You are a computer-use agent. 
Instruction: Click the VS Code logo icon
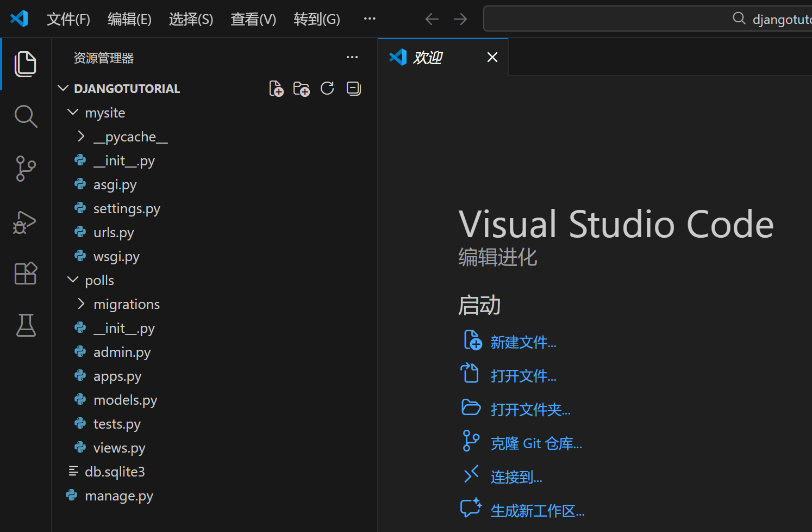point(20,18)
